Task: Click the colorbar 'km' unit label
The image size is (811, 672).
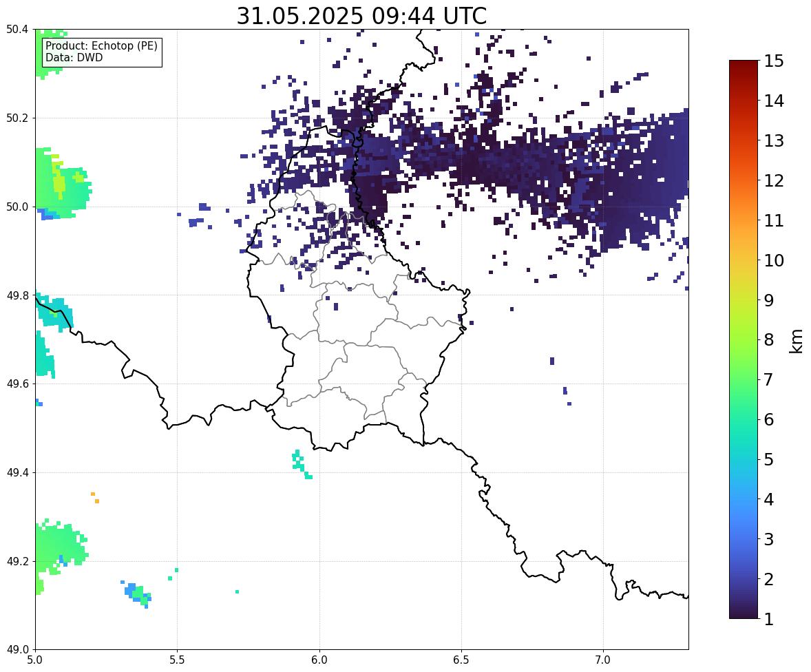Action: [797, 342]
